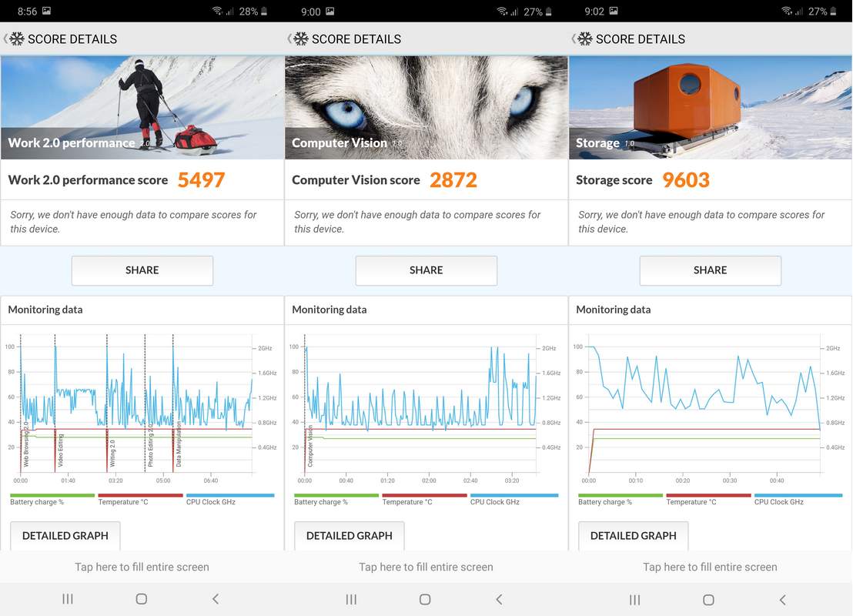This screenshot has width=853, height=616.
Task: Tap the snowflake back icon in Computer Vision screen
Action: point(299,39)
